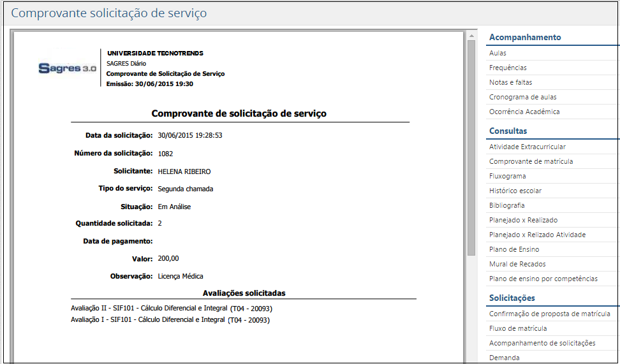Image resolution: width=620 pixels, height=364 pixels.
Task: Open the Aulas link
Action: [x=498, y=53]
